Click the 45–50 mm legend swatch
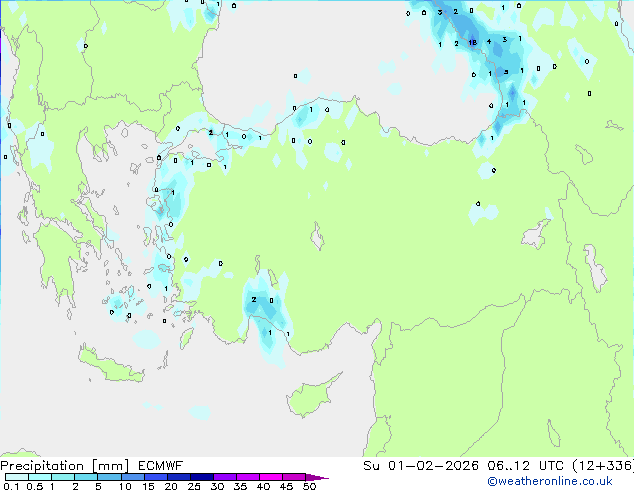 click(x=294, y=477)
